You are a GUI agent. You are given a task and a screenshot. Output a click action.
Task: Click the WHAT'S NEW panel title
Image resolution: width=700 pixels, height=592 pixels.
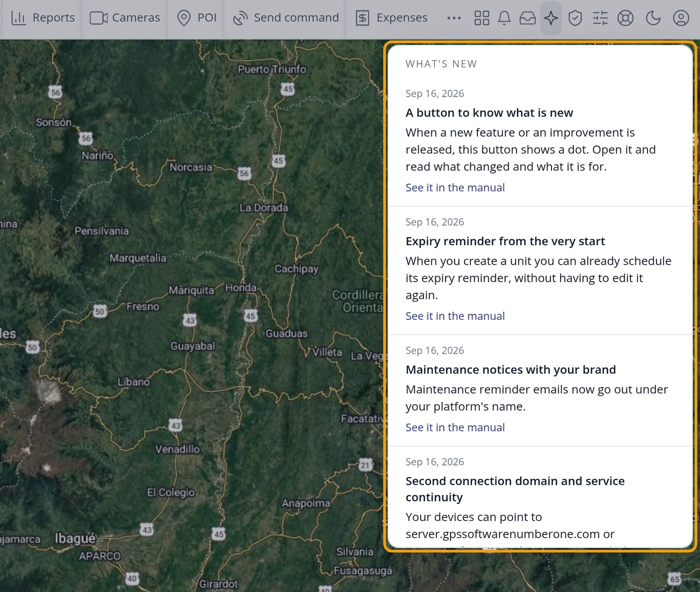[x=441, y=64]
